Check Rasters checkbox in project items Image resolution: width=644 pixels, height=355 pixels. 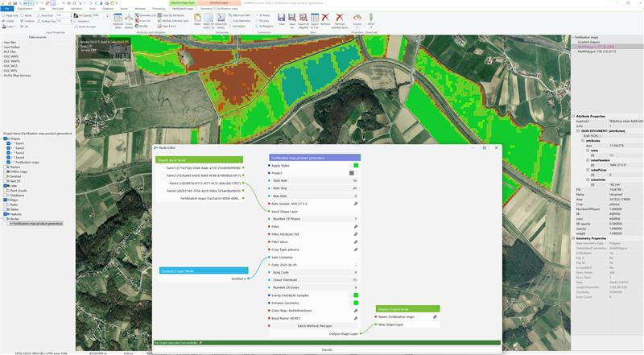(x=6, y=167)
